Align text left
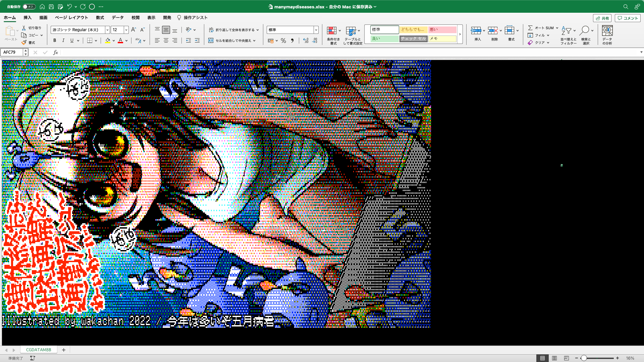 [x=157, y=41]
